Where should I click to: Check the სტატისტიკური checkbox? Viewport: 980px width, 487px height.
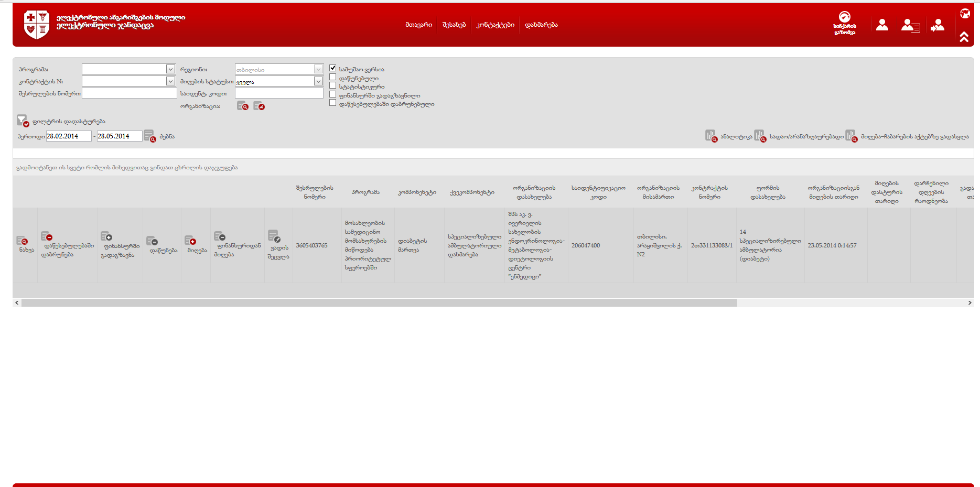coord(332,85)
